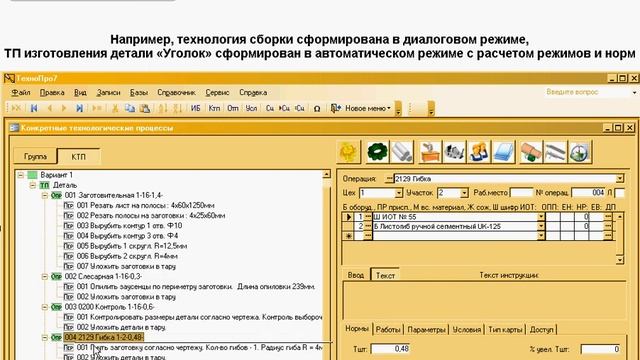640x360 pixels.
Task: Click the round gauge dial icon
Action: [580, 152]
